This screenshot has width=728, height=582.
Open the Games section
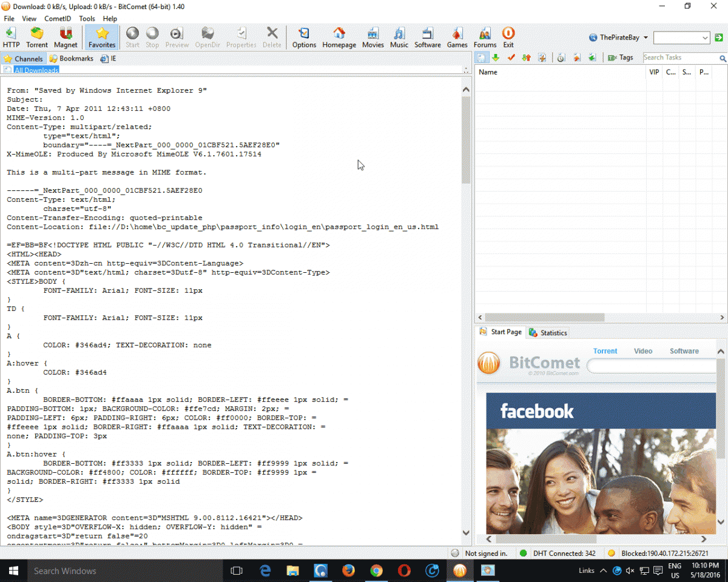[457, 37]
